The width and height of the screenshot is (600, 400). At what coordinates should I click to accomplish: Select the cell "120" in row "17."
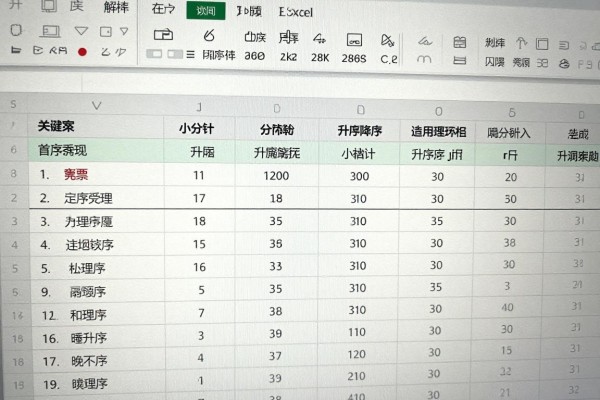click(x=356, y=354)
